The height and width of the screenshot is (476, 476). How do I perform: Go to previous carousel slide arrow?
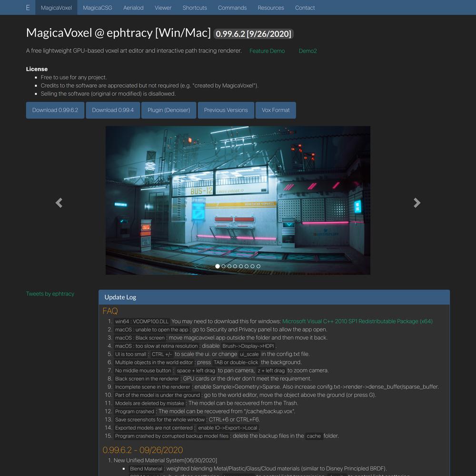click(59, 203)
